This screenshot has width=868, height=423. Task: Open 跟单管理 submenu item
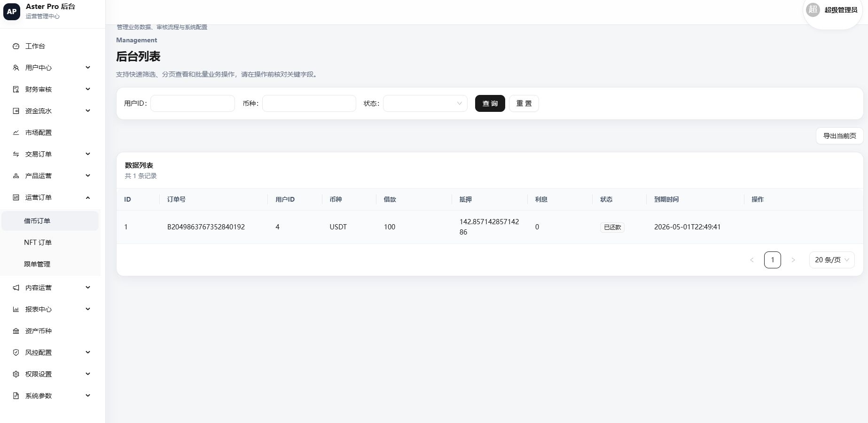tap(50, 264)
